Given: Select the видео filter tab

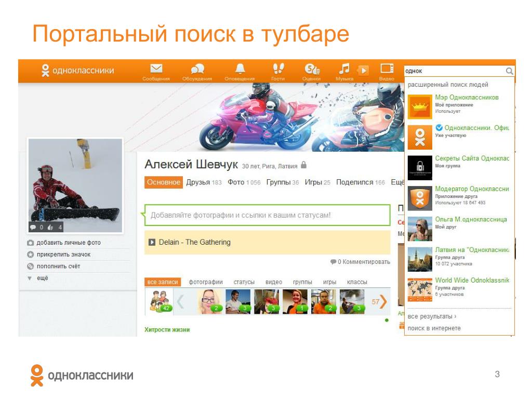Looking at the screenshot, I should (274, 282).
